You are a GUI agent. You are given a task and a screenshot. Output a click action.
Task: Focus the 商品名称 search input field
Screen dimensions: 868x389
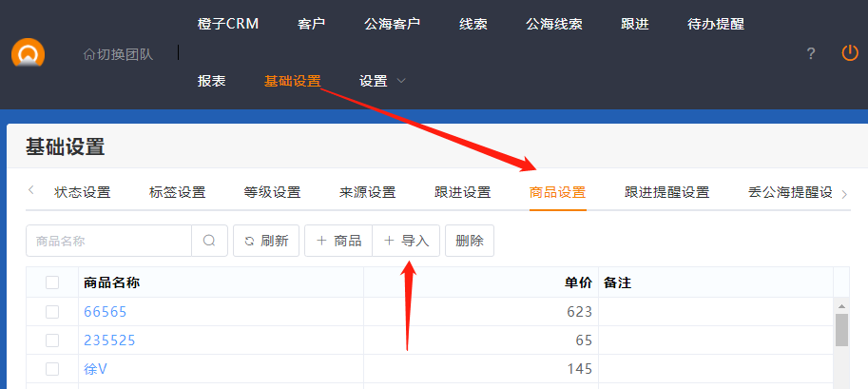pos(109,242)
